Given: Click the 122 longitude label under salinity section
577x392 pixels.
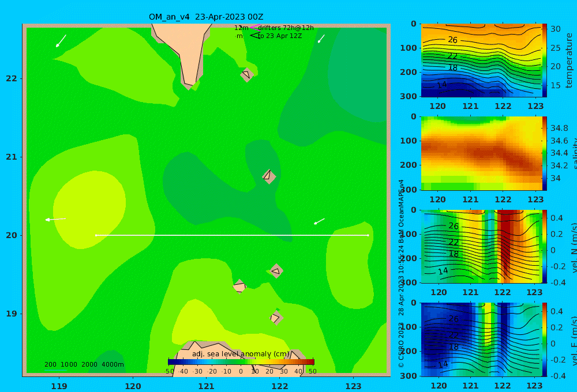Looking at the screenshot, I should tap(503, 199).
